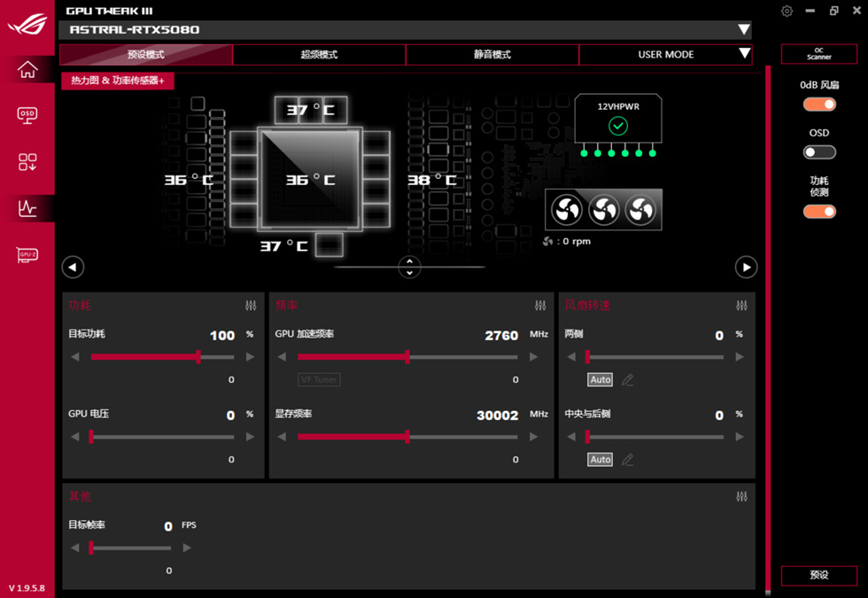Click the V1.9.5.8 version label

27,588
